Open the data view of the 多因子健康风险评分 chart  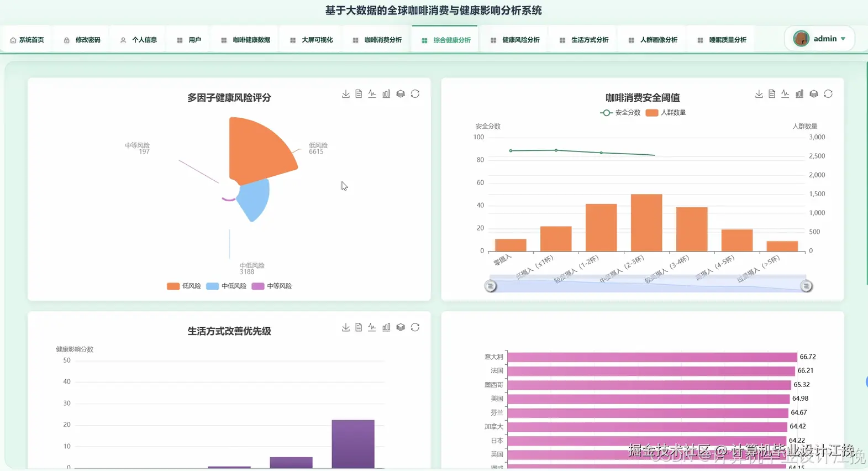click(x=359, y=94)
